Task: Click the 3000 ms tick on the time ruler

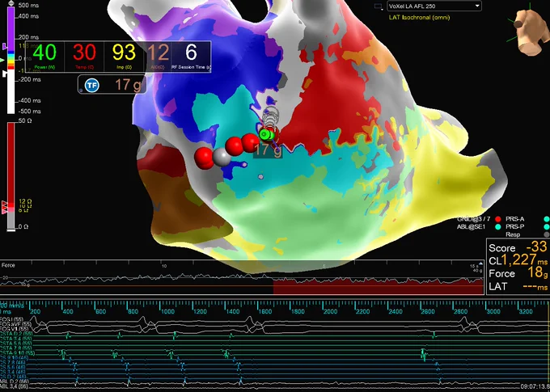Action: click(x=493, y=311)
